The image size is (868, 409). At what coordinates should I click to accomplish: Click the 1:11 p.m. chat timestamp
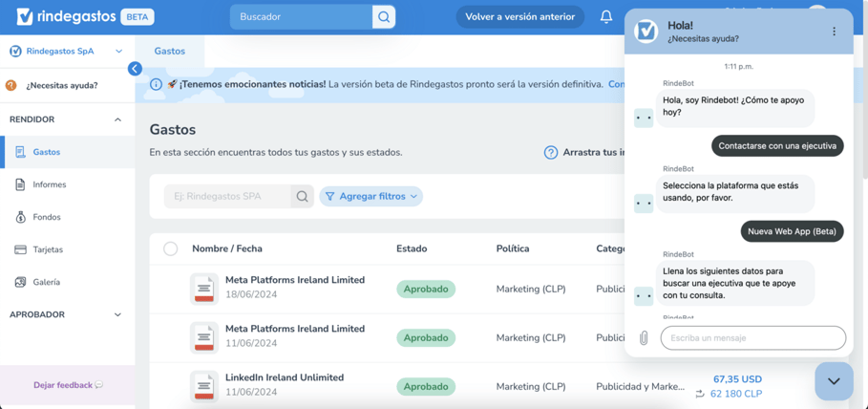tap(739, 67)
